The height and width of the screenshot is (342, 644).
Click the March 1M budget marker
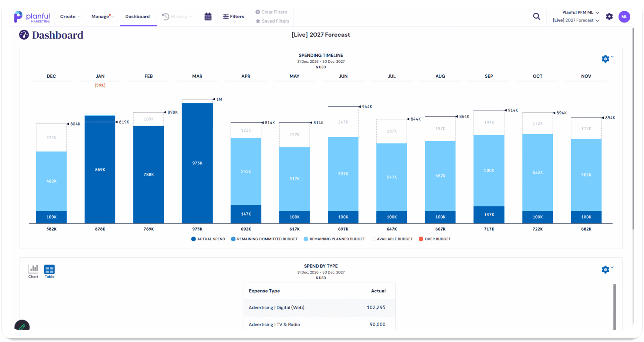pos(217,99)
